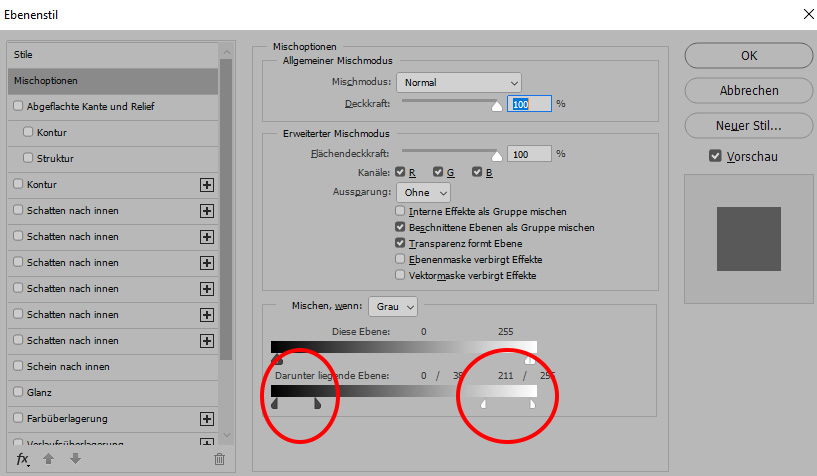Click the plus icon beside Farbüberlagerung
The height and width of the screenshot is (476, 817).
point(207,419)
